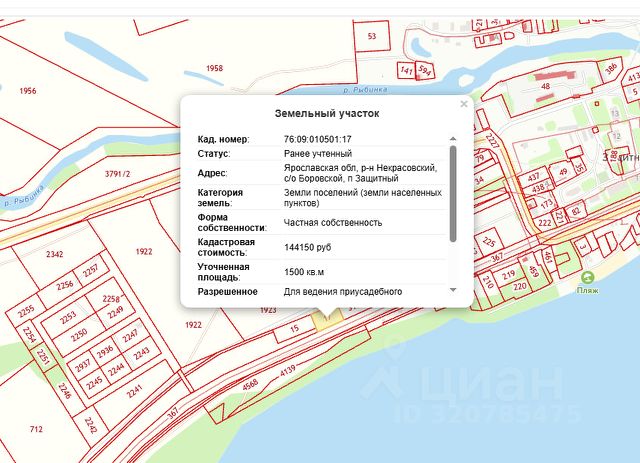Select parcel 48 on the map
The height and width of the screenshot is (463, 640).
tap(546, 86)
